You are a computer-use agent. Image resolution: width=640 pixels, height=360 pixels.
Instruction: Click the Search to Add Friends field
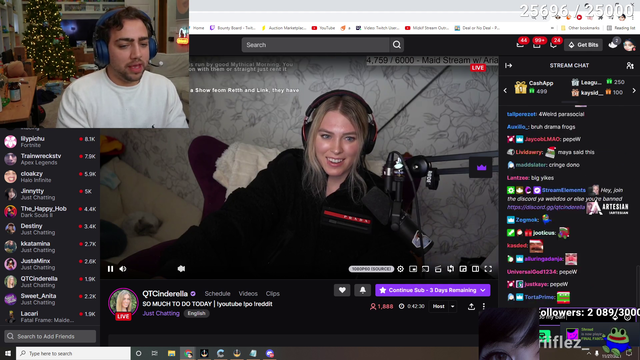pos(50,336)
